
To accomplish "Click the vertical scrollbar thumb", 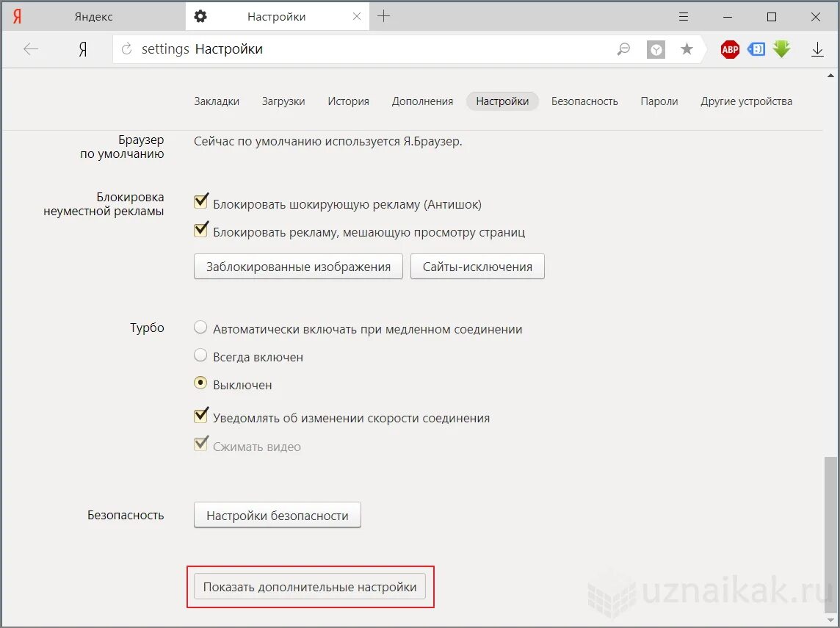I will pos(830,534).
